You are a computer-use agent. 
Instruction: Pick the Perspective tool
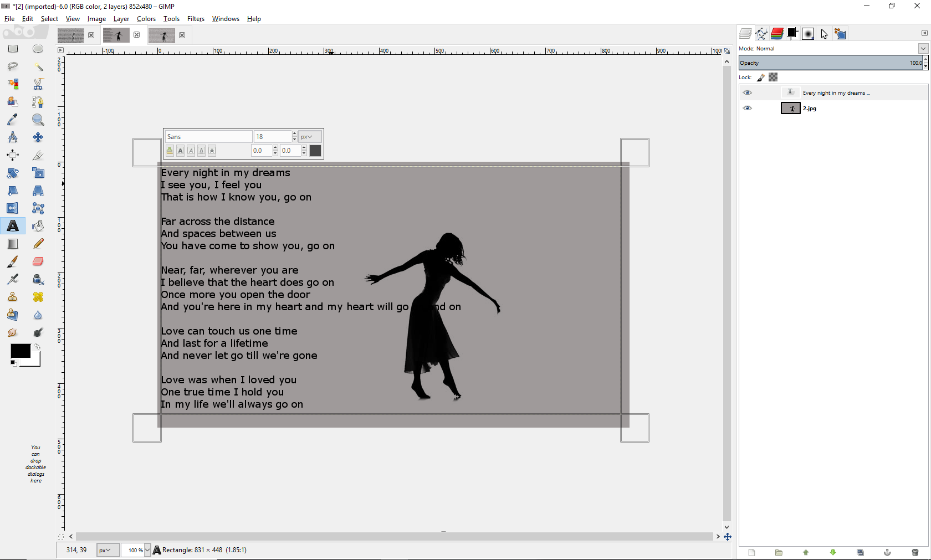[x=38, y=191]
